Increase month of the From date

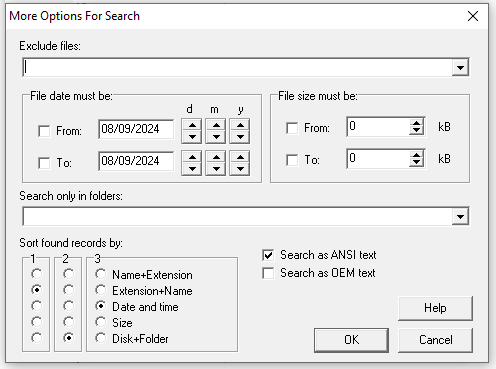216,125
